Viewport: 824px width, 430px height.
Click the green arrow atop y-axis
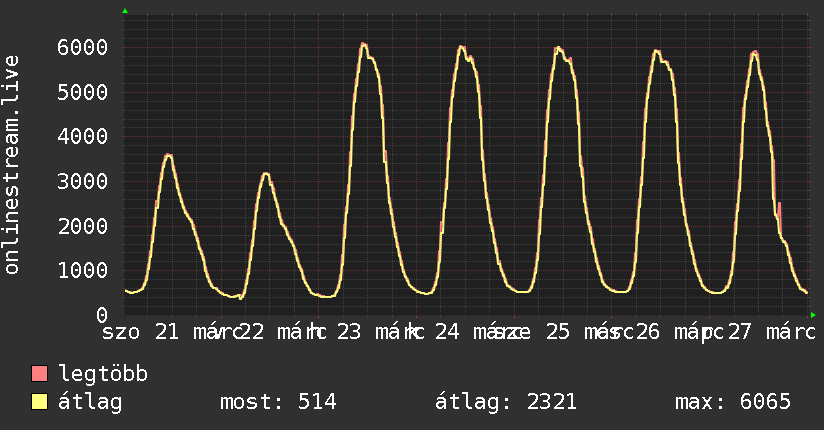point(125,11)
